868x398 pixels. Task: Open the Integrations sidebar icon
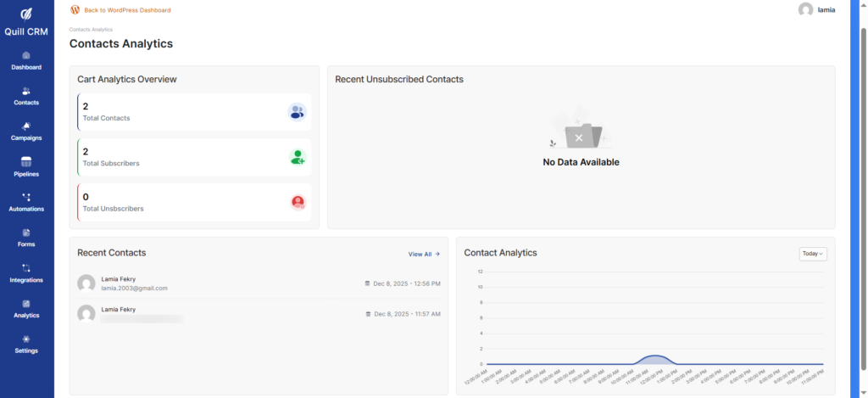[26, 268]
